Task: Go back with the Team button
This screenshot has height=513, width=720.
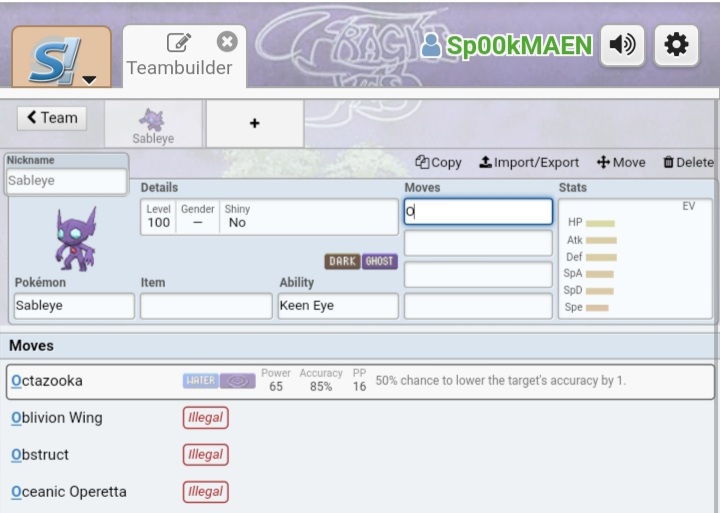Action: [52, 118]
